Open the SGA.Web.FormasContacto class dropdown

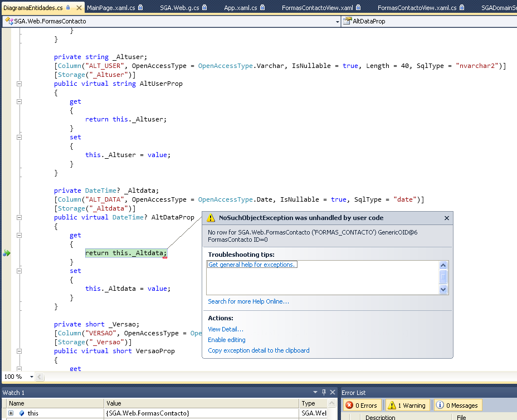(337, 21)
